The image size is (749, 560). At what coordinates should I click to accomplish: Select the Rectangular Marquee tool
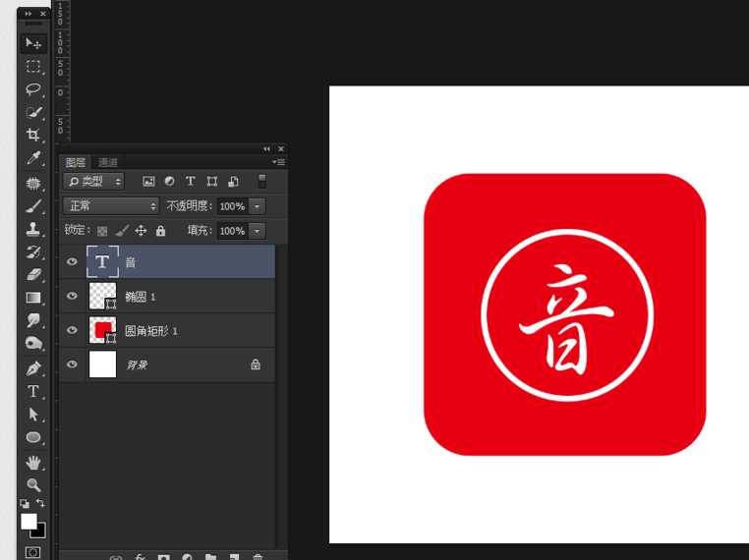coord(33,67)
